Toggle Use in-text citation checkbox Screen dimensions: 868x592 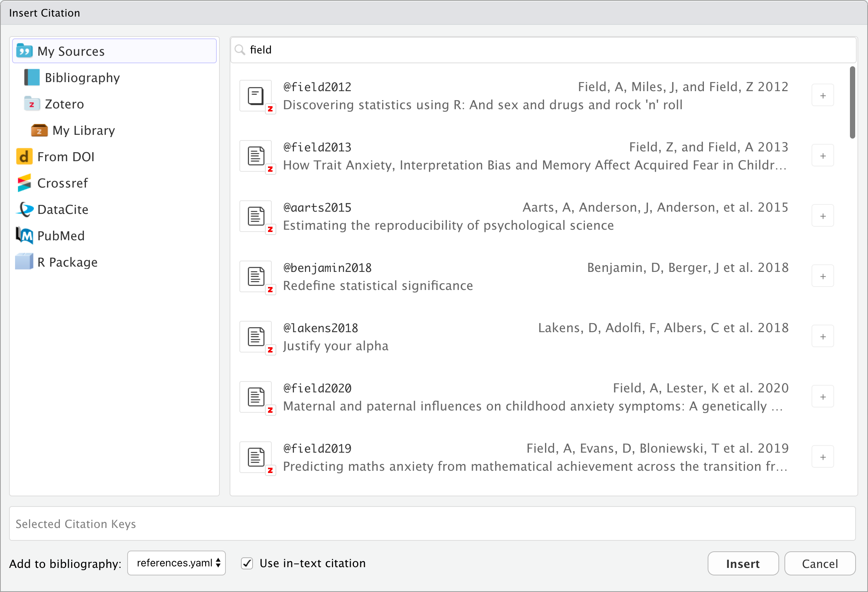(x=247, y=563)
